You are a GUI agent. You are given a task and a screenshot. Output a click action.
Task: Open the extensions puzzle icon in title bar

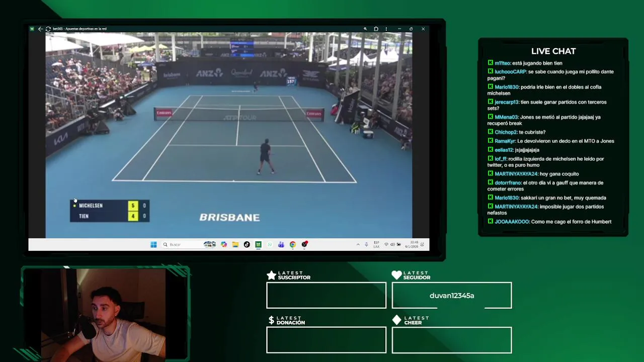tap(376, 29)
